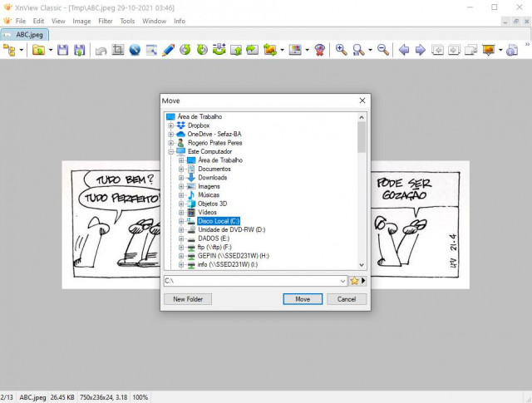Click the red-eye correction icon

[x=320, y=50]
